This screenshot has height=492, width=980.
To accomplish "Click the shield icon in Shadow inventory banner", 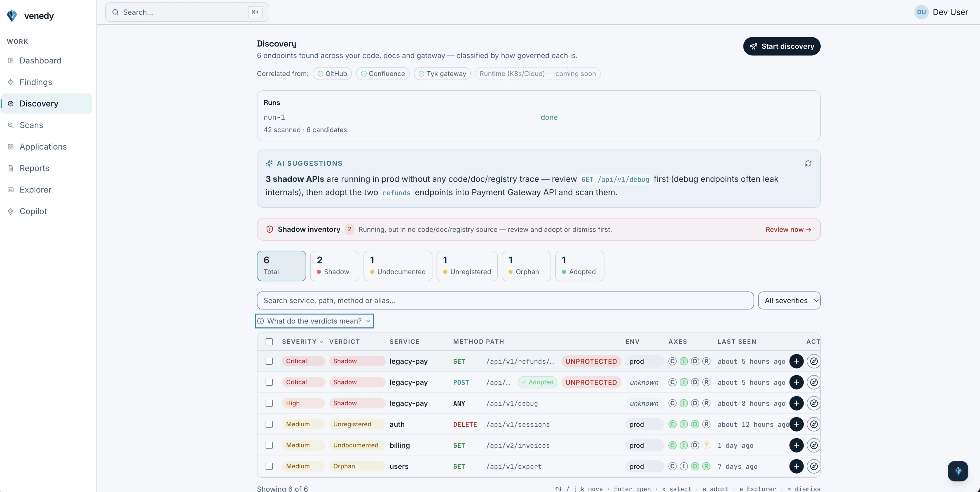I will pyautogui.click(x=269, y=229).
